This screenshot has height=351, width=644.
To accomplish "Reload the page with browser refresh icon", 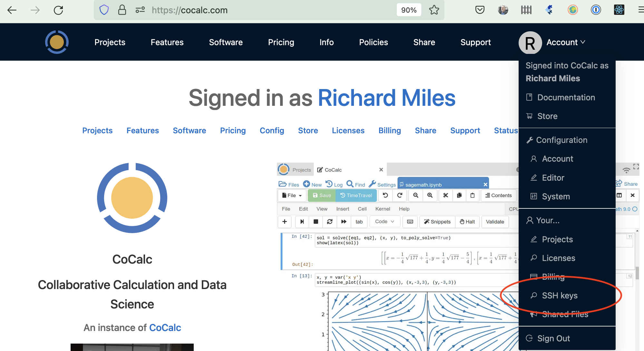I will tap(58, 10).
